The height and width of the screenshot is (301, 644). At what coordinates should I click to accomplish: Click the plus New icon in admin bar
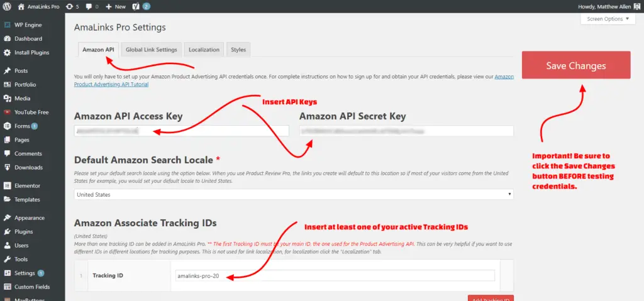(x=108, y=6)
